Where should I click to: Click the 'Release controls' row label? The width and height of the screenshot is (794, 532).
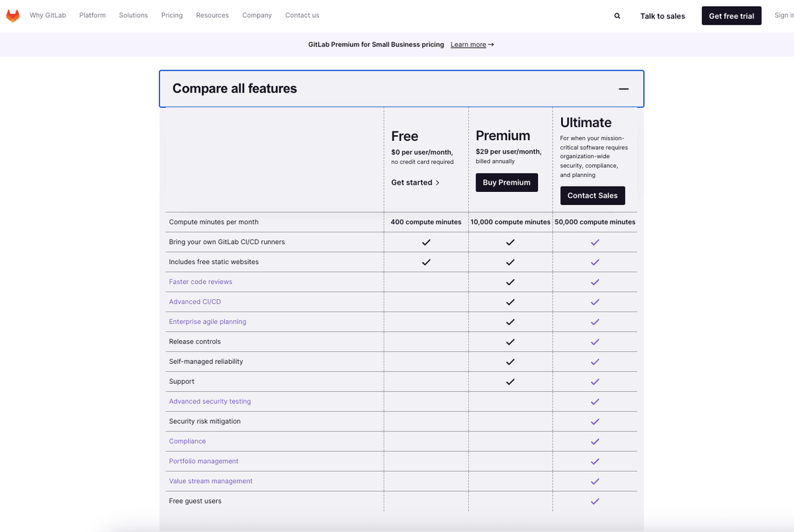click(x=195, y=341)
